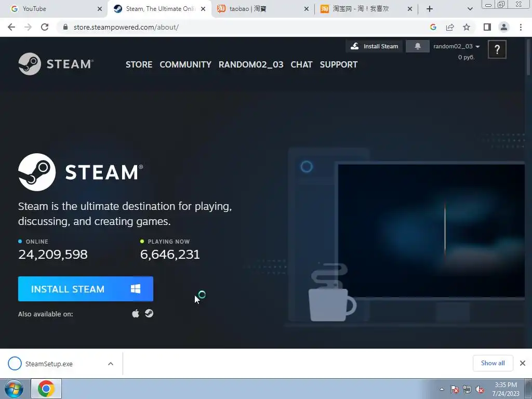Click the Windows logo on Install Steam button
This screenshot has height=399, width=532.
[x=136, y=289]
